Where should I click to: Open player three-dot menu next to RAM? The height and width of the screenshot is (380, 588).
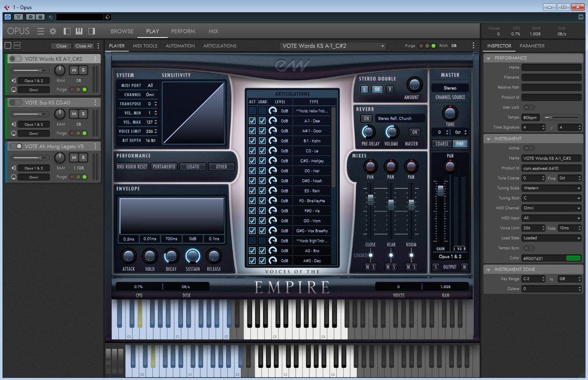[x=473, y=46]
